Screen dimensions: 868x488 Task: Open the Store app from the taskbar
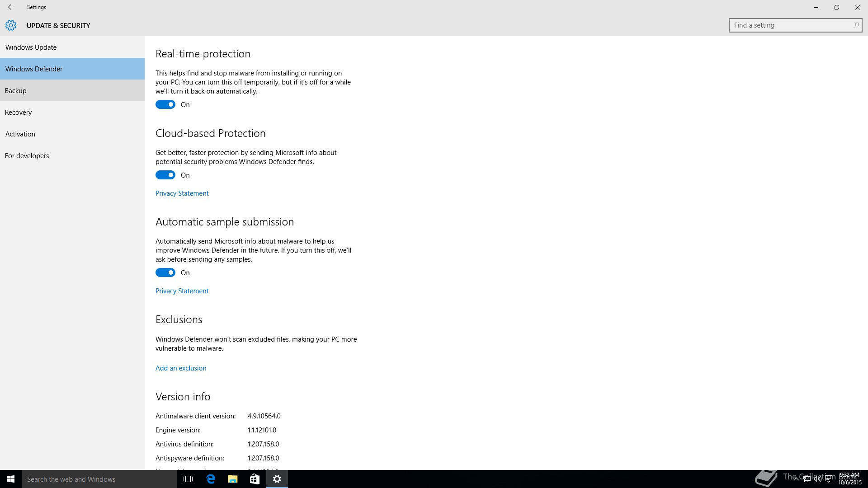point(255,479)
